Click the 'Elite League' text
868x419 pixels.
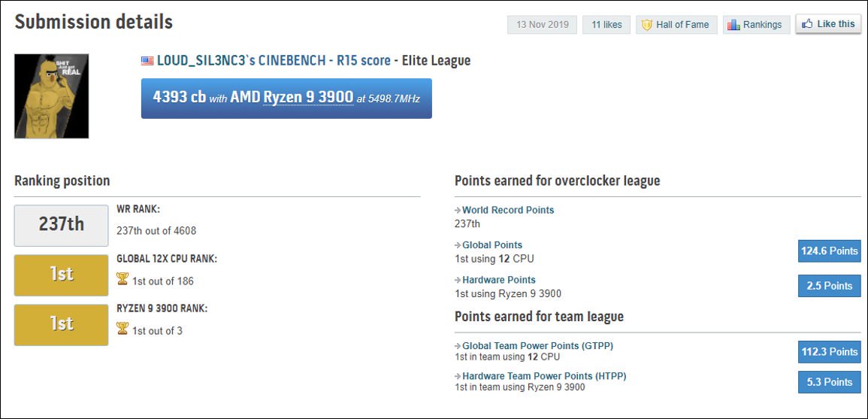[435, 60]
